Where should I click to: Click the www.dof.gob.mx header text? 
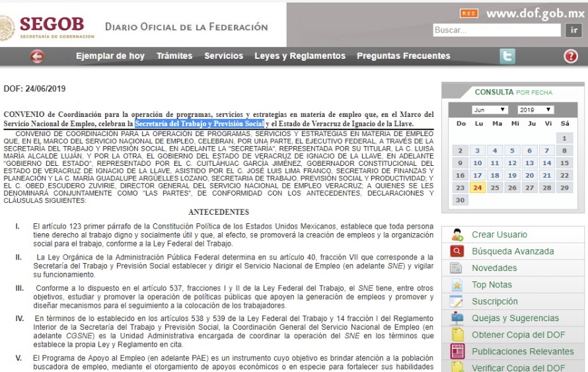coord(535,13)
